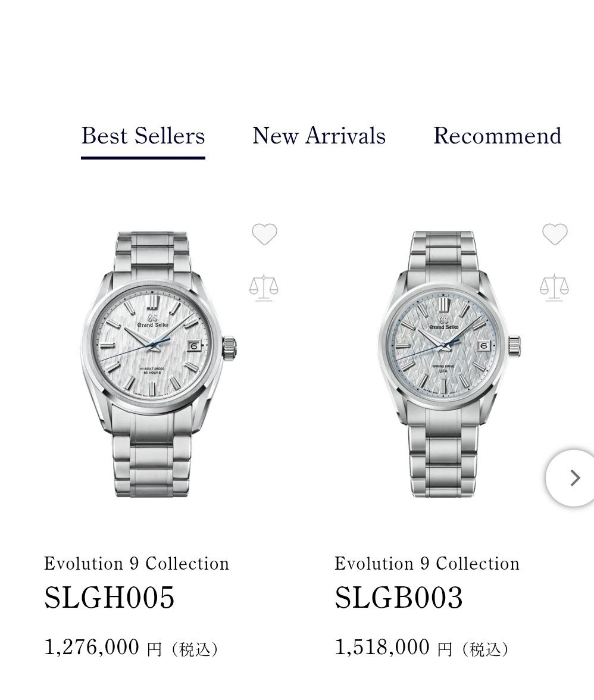Open the SLGB003 watch image
Viewport: 594px width, 700px height.
(x=449, y=364)
